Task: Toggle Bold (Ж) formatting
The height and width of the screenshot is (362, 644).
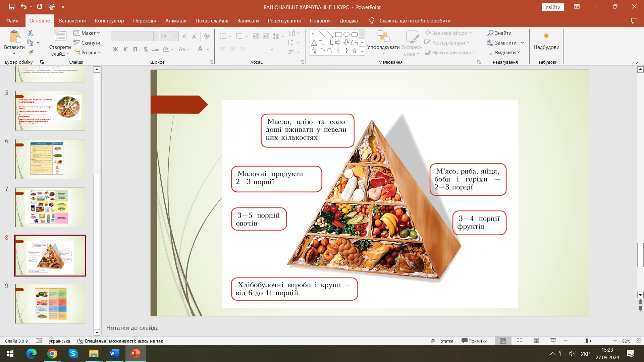Action: (115, 49)
